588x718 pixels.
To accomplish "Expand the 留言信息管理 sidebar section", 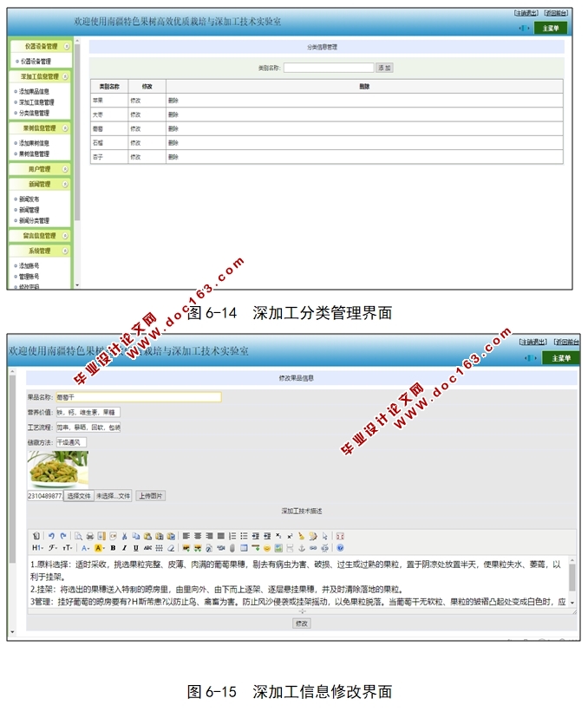I will pyautogui.click(x=66, y=236).
